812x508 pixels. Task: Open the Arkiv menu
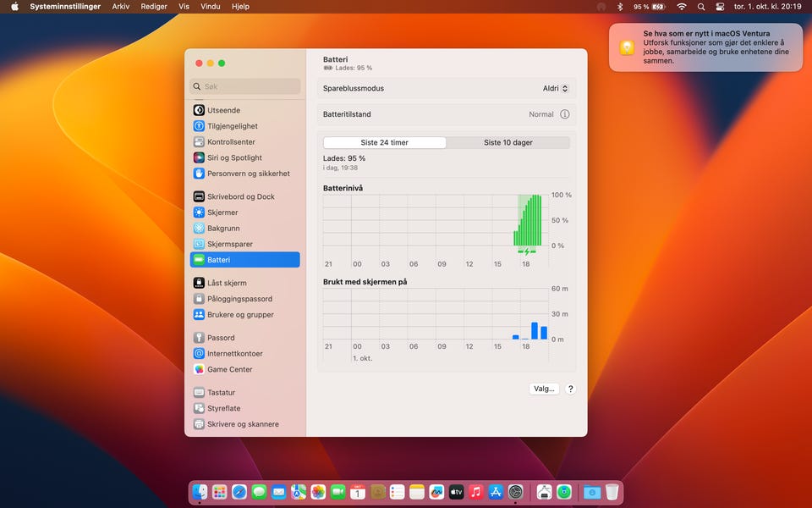(121, 7)
